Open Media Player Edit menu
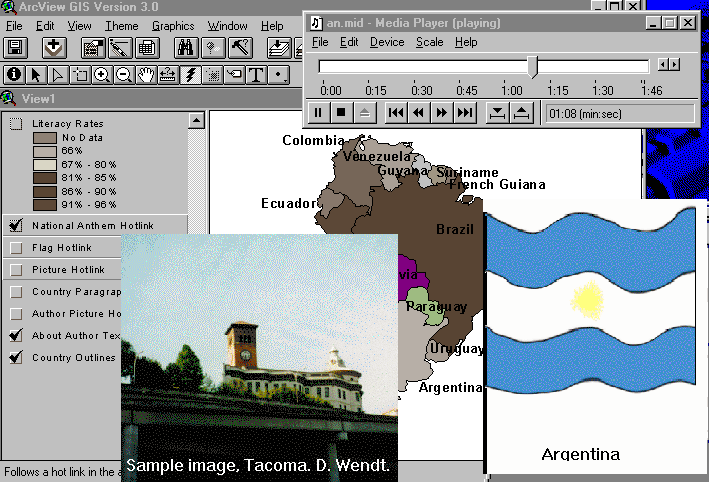The image size is (709, 482). pos(349,42)
